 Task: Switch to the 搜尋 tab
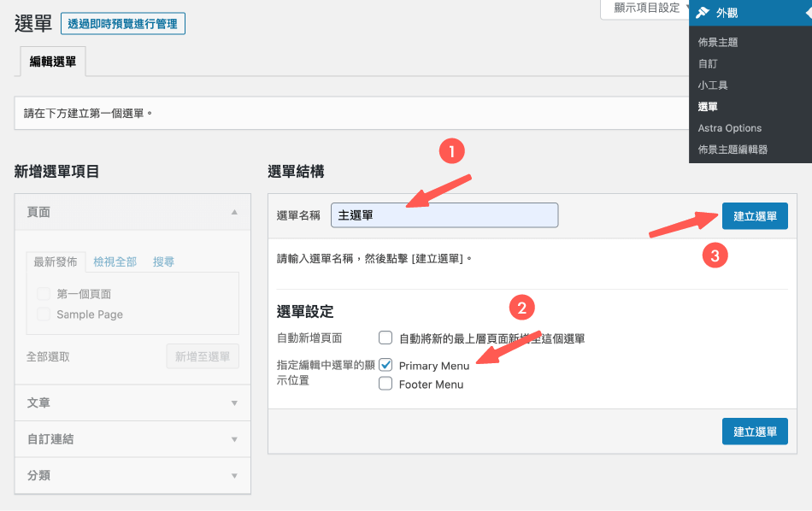click(x=163, y=262)
